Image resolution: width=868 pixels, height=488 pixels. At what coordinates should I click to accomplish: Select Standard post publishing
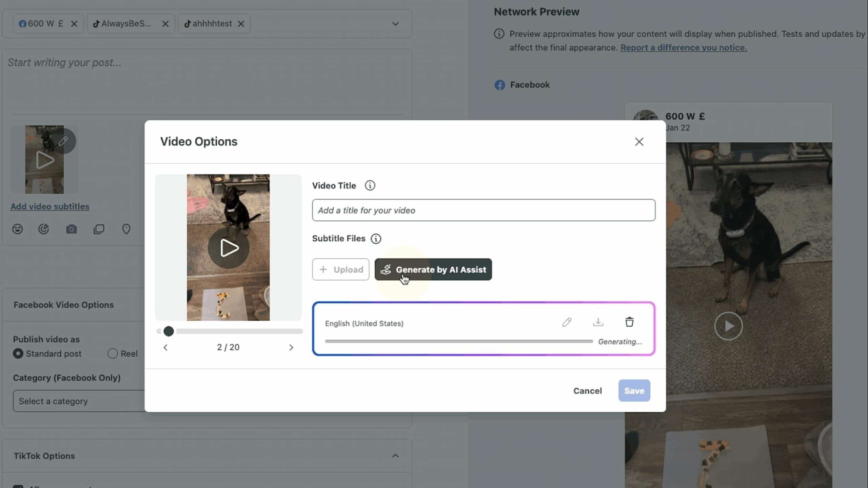coord(18,353)
